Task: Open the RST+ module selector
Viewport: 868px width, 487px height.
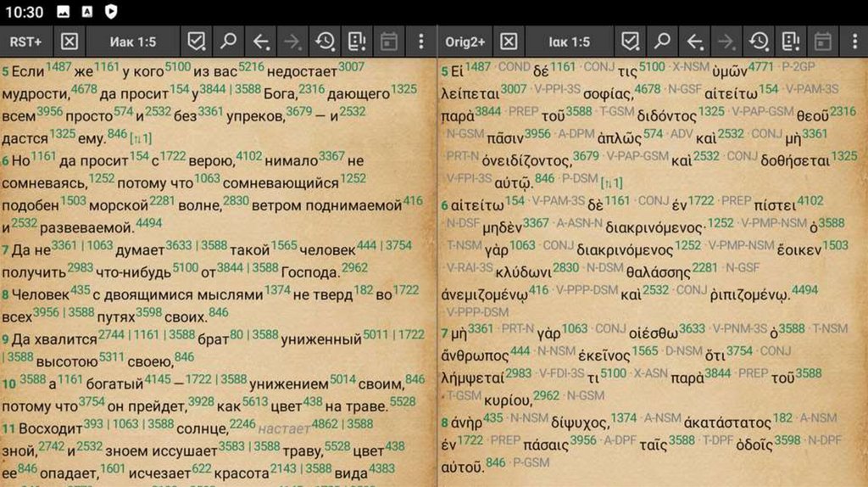Action: (x=25, y=41)
